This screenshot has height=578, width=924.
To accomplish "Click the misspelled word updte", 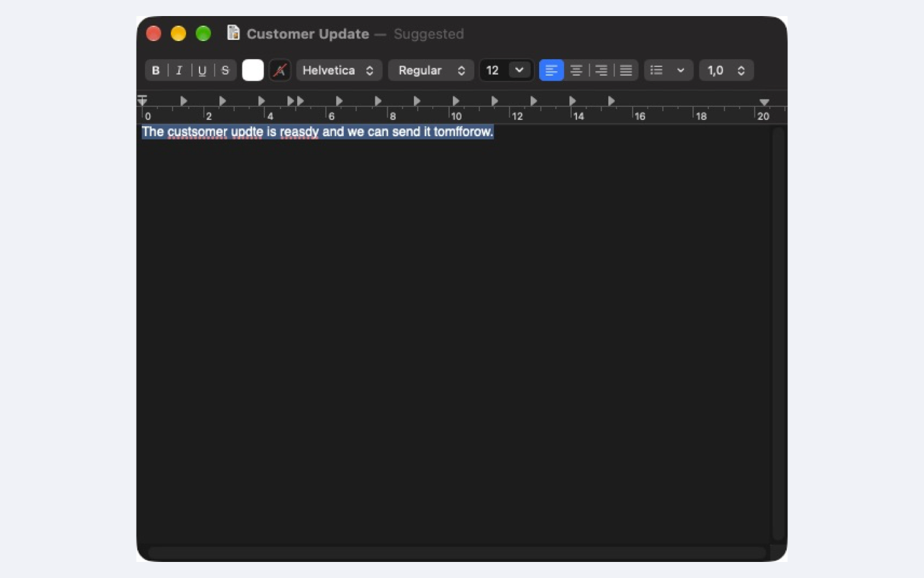I will click(246, 132).
